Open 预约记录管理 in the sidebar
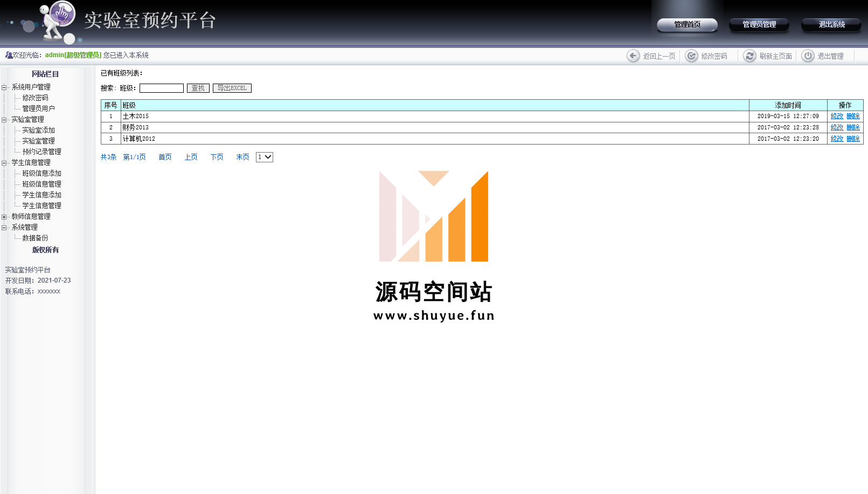The width and height of the screenshot is (868, 494). coord(41,152)
